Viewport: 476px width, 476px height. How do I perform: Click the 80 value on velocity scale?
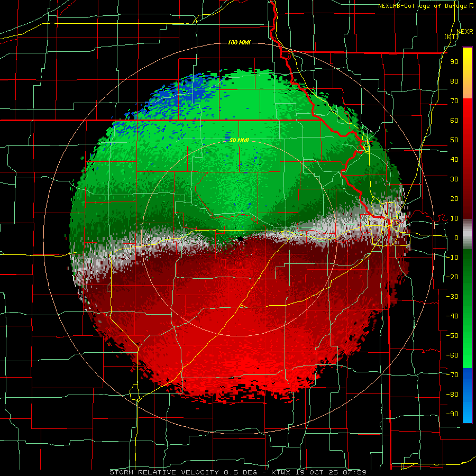coord(454,81)
